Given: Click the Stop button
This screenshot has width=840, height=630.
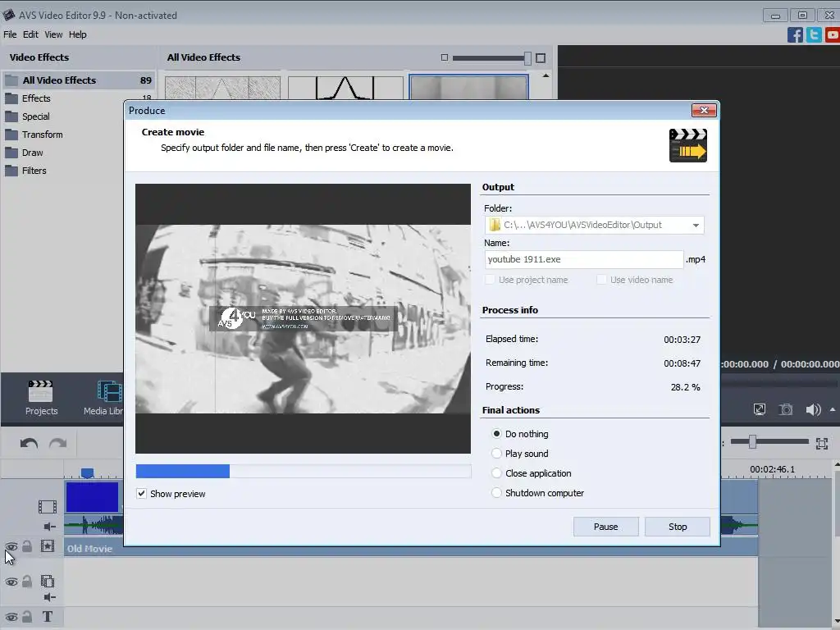Looking at the screenshot, I should coord(678,527).
